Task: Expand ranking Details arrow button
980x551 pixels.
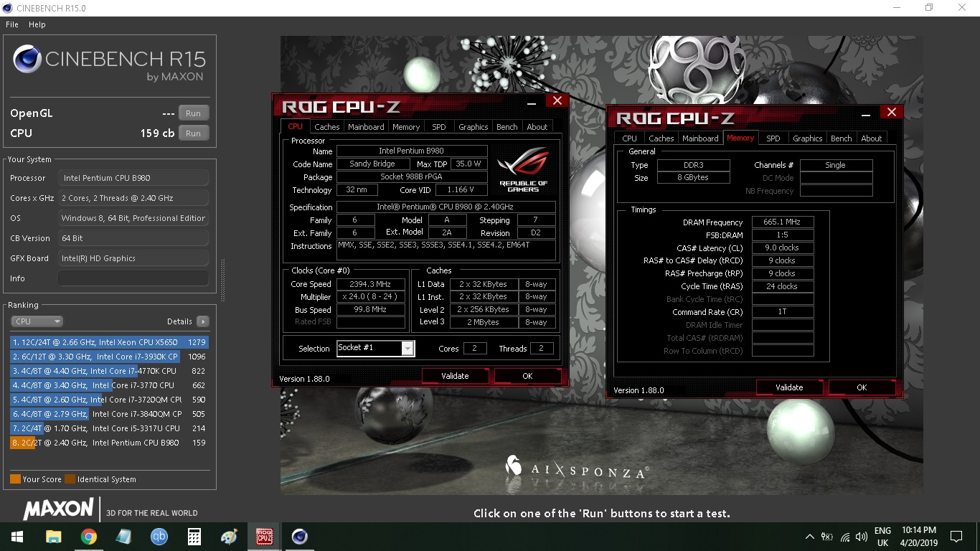Action: 203,321
